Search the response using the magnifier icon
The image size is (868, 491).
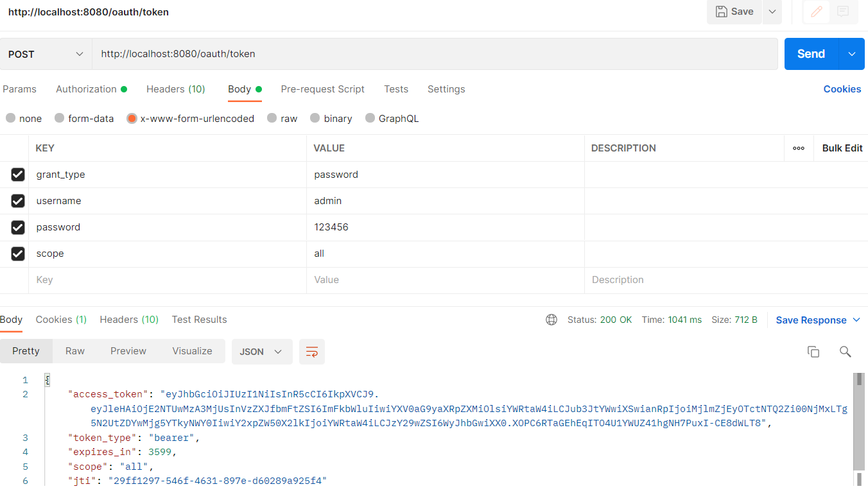(x=845, y=352)
